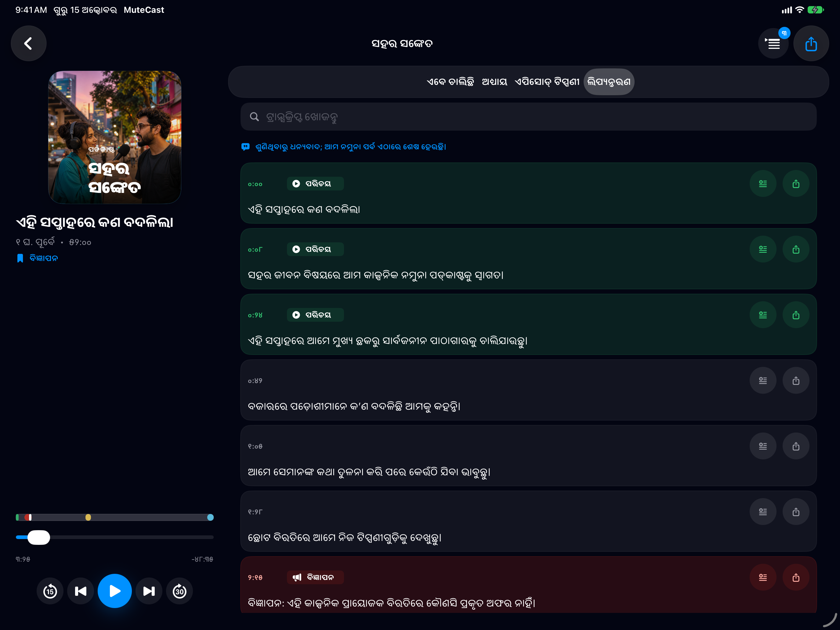Share the 0:42 transcript line
The width and height of the screenshot is (840, 630).
click(x=796, y=381)
